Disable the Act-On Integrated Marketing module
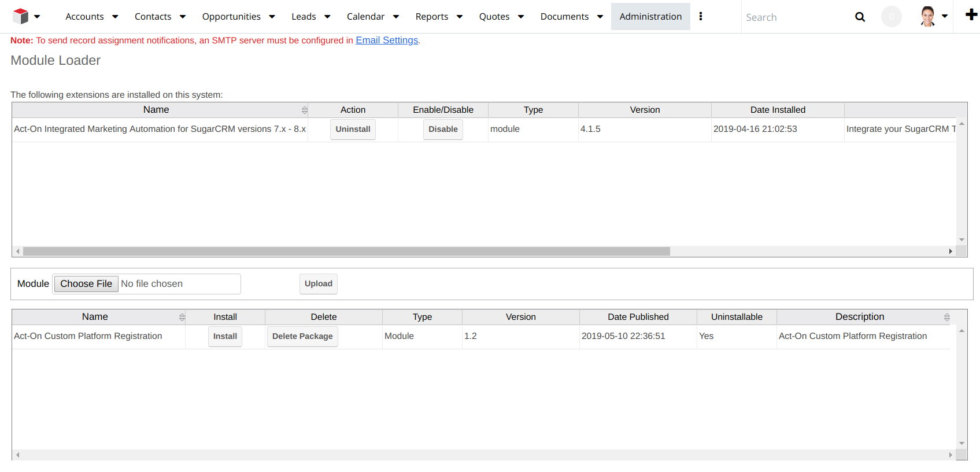Viewport: 980px width, 472px height. tap(443, 129)
